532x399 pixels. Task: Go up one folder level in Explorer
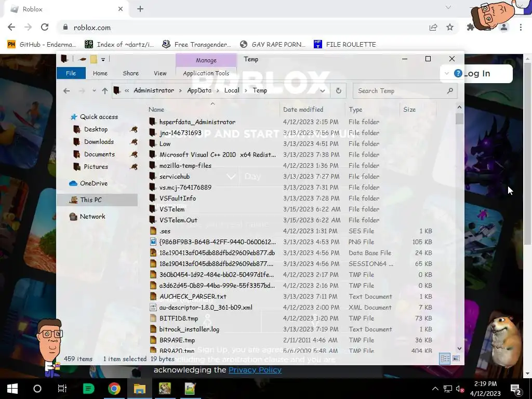click(105, 90)
